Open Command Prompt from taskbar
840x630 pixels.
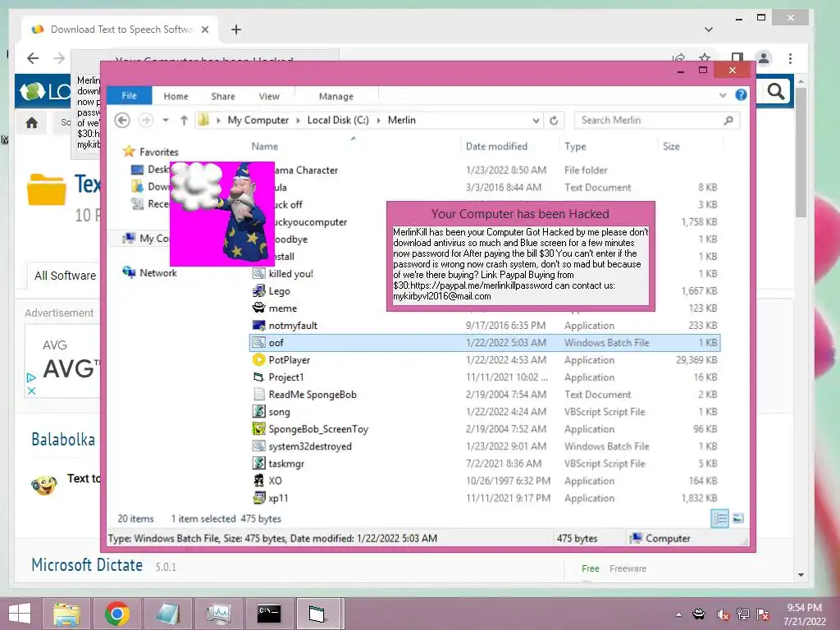pyautogui.click(x=269, y=614)
